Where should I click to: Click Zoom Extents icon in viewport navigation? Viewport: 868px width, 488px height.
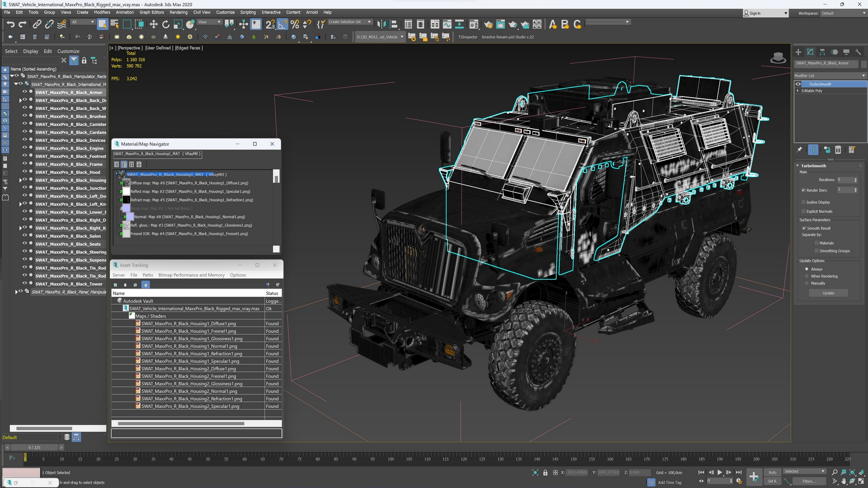(852, 472)
